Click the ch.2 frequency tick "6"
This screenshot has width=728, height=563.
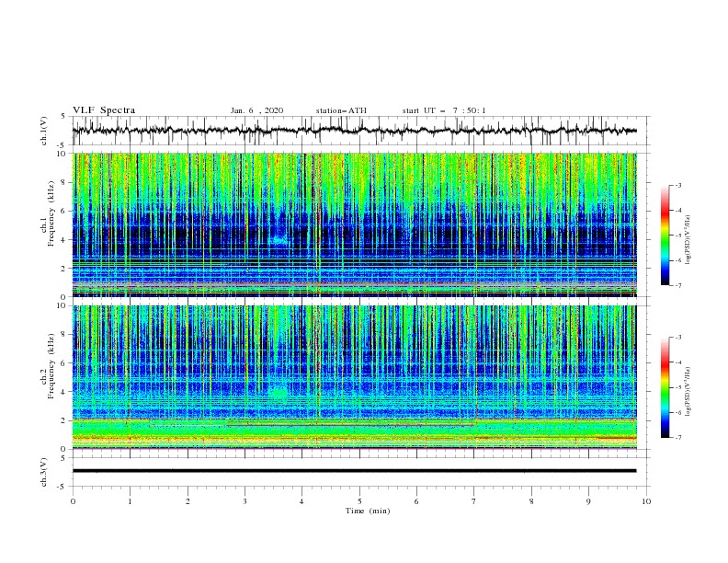[x=63, y=362]
